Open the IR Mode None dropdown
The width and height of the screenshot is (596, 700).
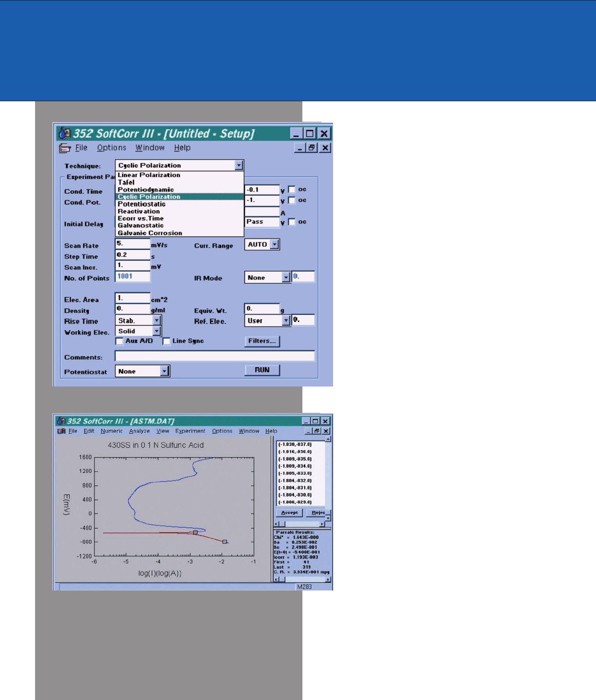[x=286, y=277]
